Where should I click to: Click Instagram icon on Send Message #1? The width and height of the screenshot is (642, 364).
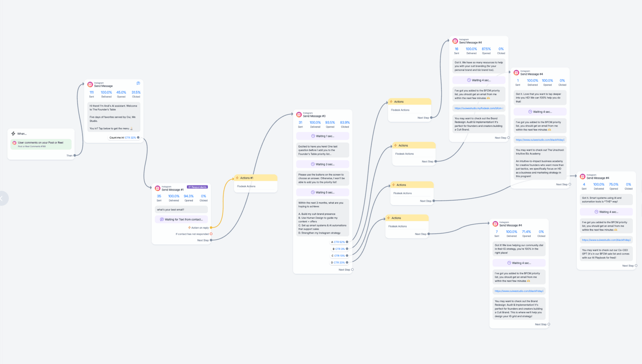pyautogui.click(x=157, y=188)
